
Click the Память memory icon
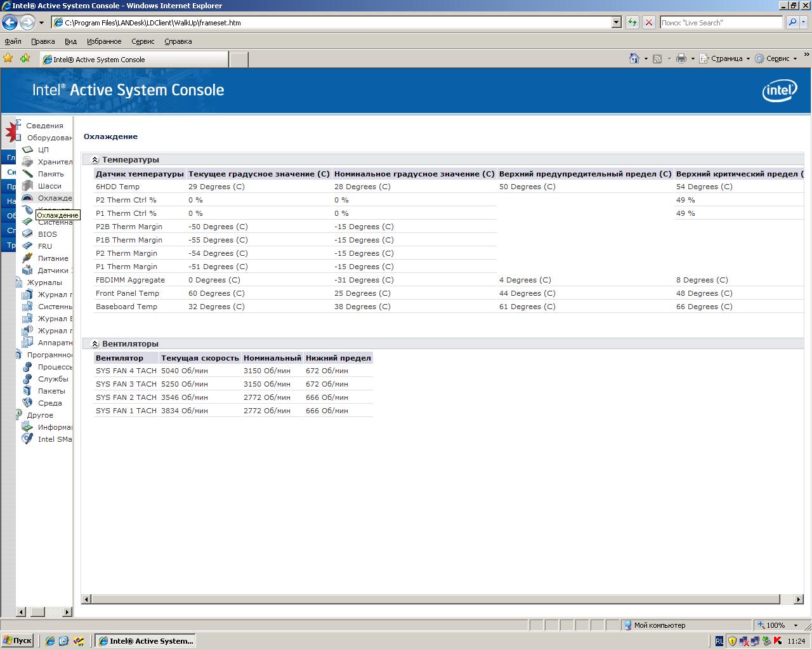tap(27, 174)
